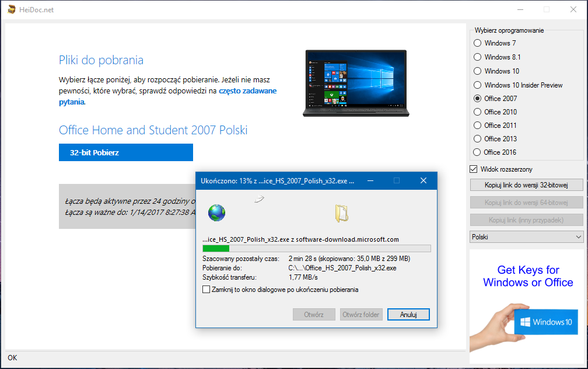The height and width of the screenshot is (369, 588).
Task: Minimize the download progress dialog
Action: (369, 181)
